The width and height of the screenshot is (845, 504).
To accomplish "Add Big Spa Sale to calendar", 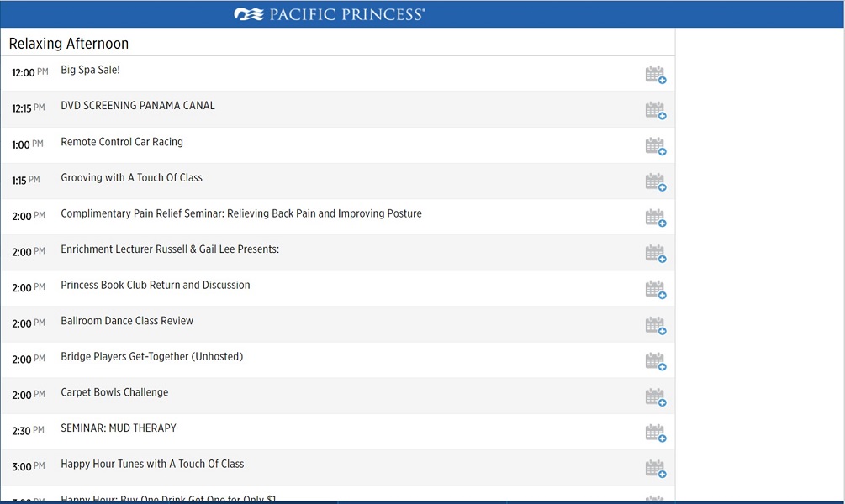I will 655,75.
